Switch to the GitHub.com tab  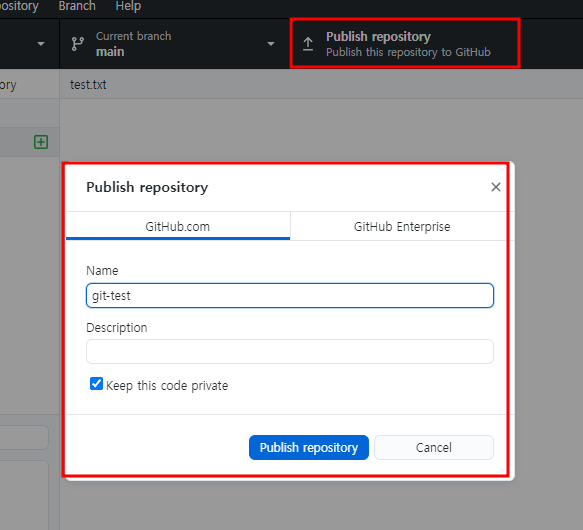[178, 227]
